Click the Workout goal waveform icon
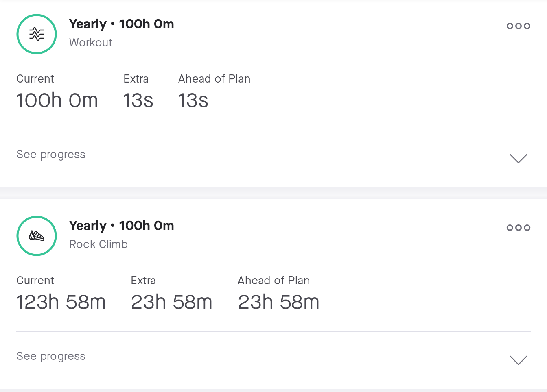 point(37,34)
